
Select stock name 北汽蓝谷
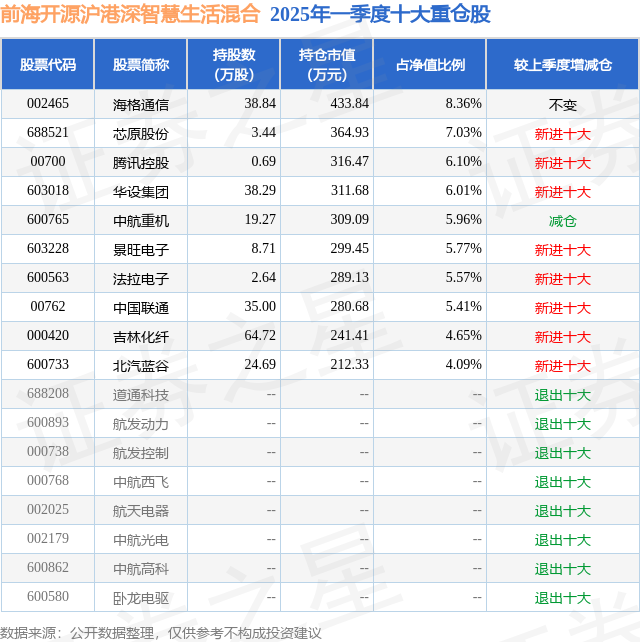tap(141, 366)
